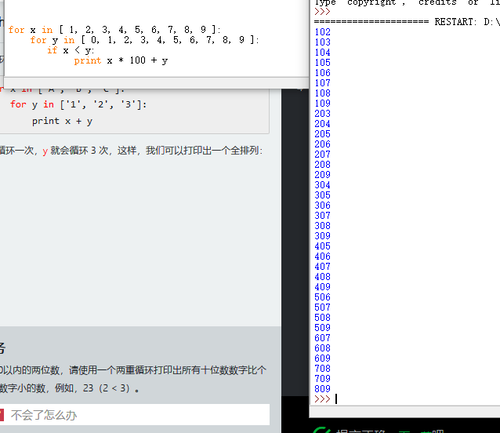
Task: Click the red y in the Chinese explanation text
Action: point(45,151)
